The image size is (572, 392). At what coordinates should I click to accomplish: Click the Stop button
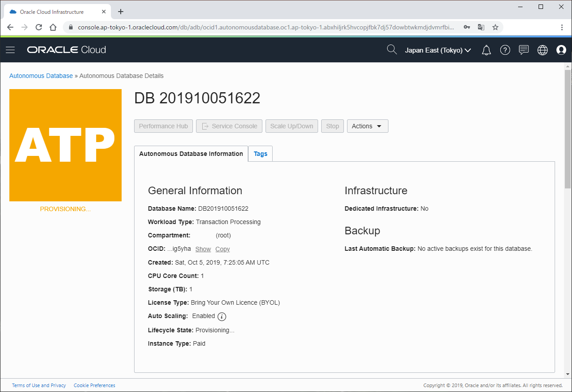332,126
